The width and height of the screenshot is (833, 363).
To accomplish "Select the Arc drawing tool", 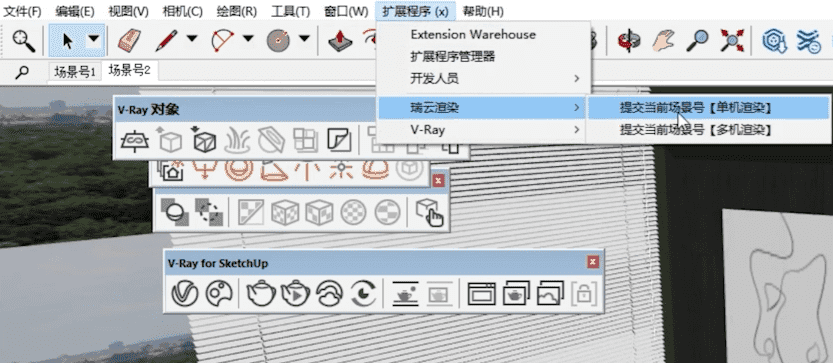I will tap(223, 40).
